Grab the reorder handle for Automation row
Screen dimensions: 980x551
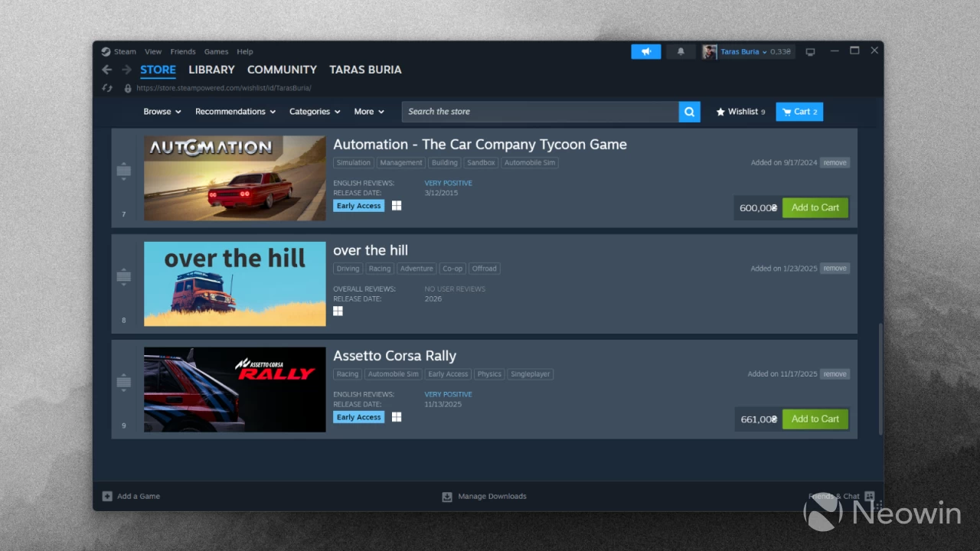123,171
